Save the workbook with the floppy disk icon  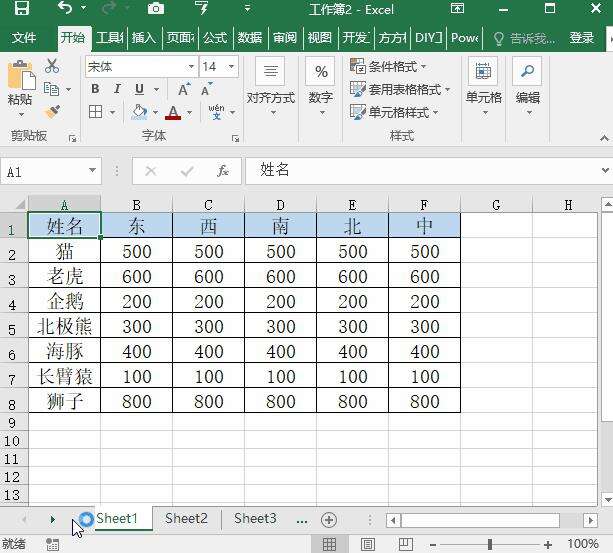pyautogui.click(x=22, y=8)
